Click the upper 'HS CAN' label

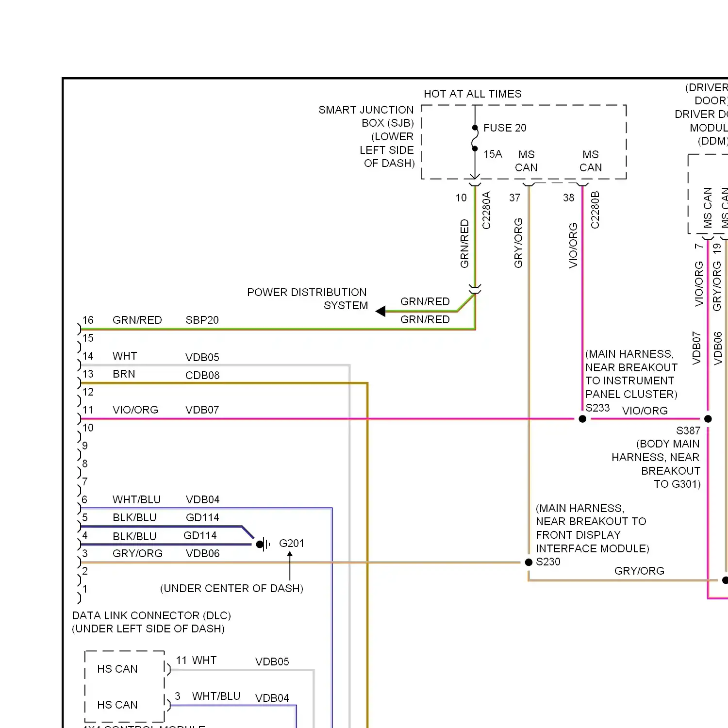click(x=117, y=669)
